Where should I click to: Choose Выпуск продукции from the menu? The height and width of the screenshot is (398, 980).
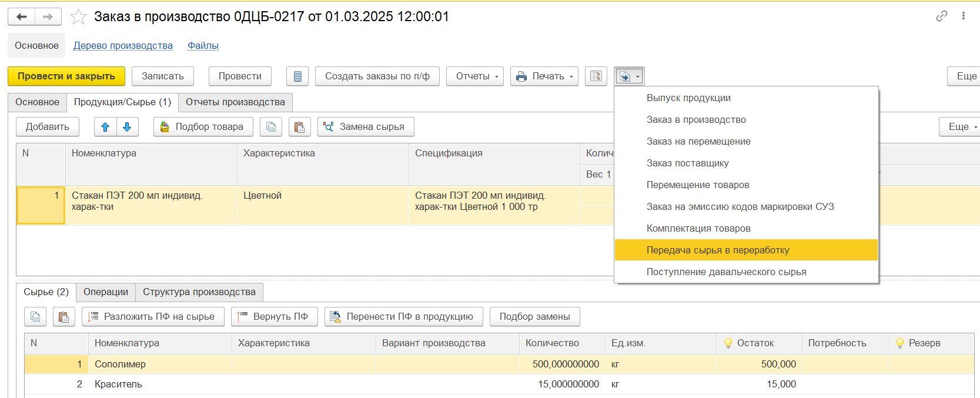pos(688,98)
